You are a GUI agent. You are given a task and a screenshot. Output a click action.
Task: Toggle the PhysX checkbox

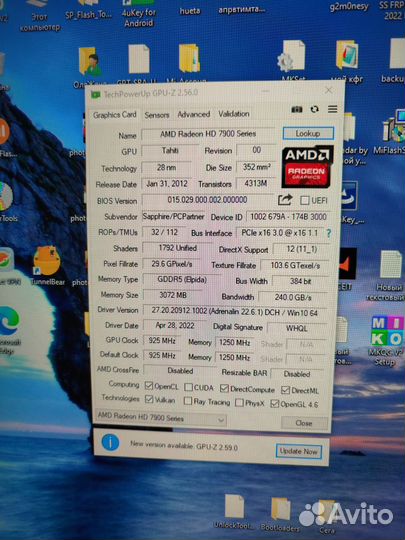pos(239,403)
